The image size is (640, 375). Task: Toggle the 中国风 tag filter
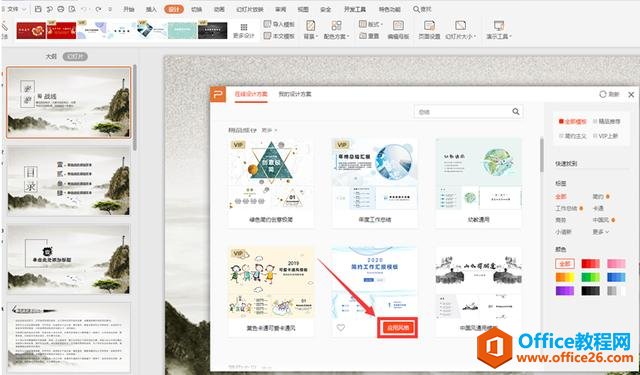601,220
